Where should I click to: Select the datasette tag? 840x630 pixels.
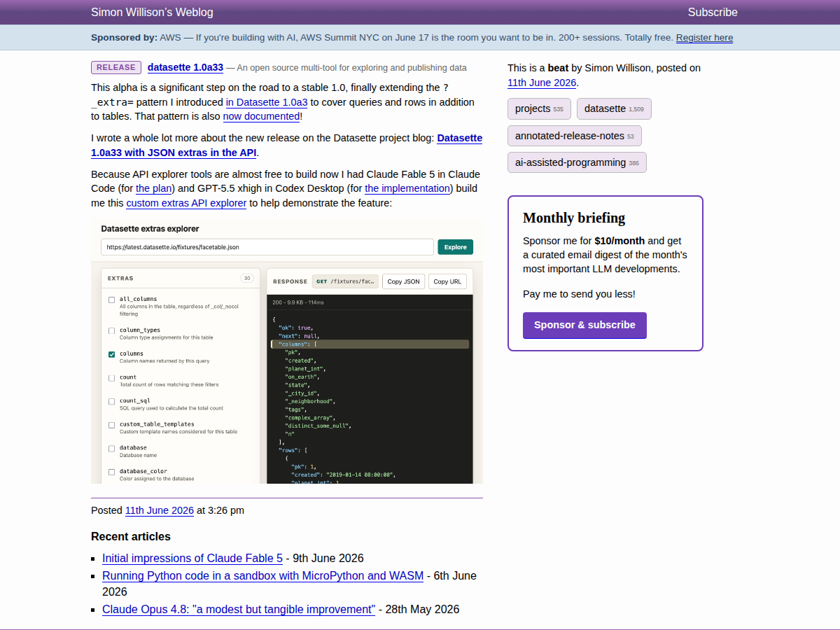click(614, 109)
